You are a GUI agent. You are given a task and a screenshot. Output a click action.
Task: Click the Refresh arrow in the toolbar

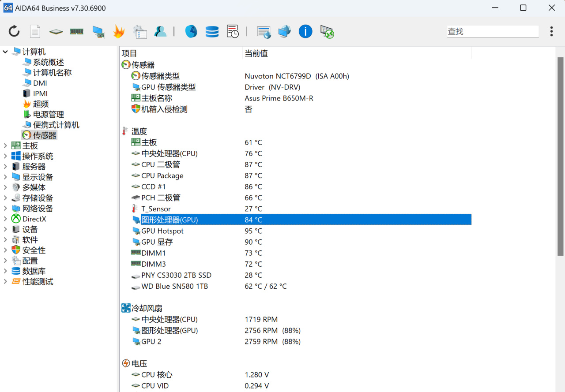click(14, 31)
